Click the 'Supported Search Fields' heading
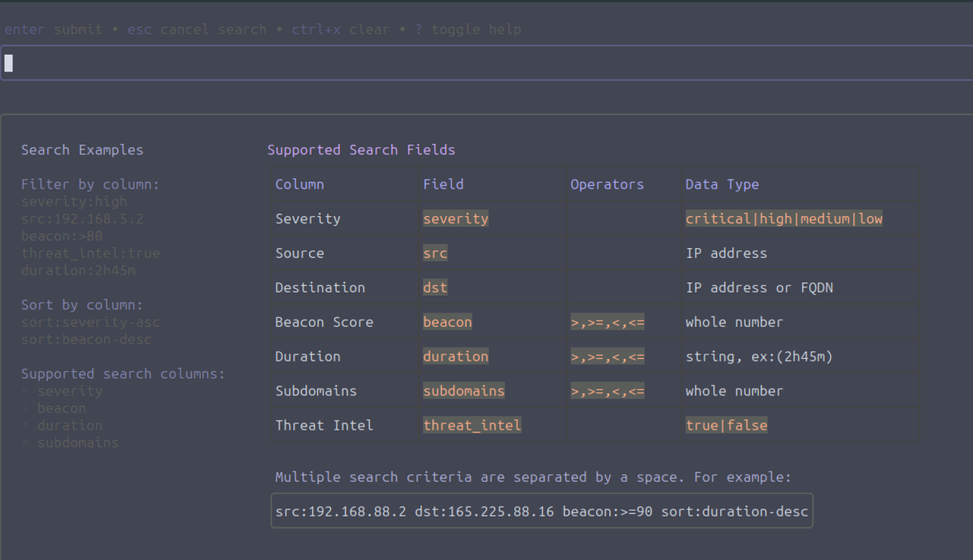The width and height of the screenshot is (973, 560). point(361,150)
